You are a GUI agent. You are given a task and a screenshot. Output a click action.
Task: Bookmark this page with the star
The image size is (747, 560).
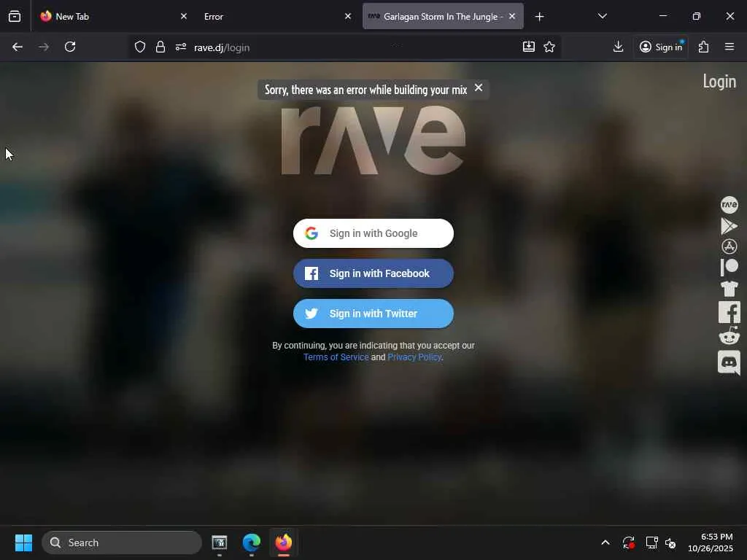point(549,47)
